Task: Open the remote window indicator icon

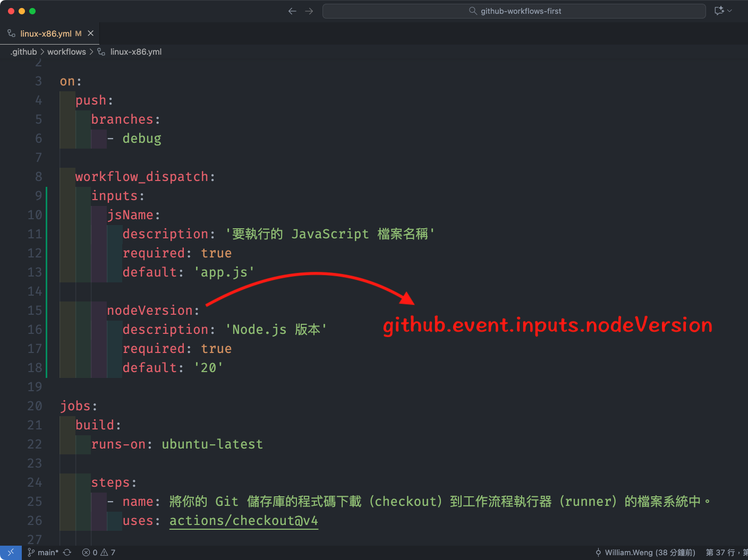Action: pyautogui.click(x=11, y=553)
